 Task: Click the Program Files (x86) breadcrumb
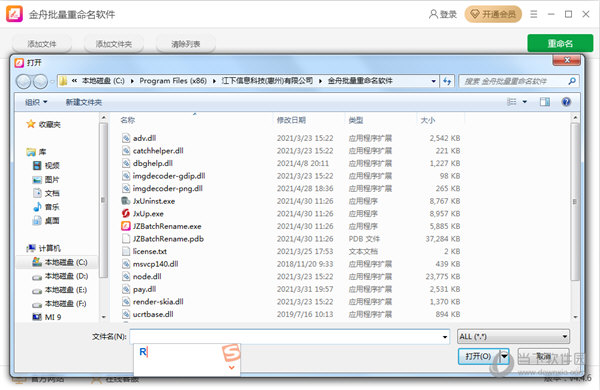173,81
